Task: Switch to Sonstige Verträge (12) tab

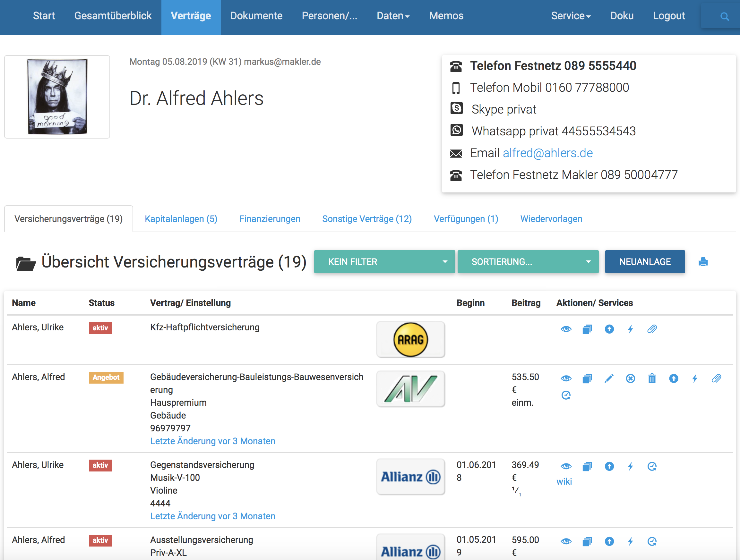Action: tap(367, 219)
